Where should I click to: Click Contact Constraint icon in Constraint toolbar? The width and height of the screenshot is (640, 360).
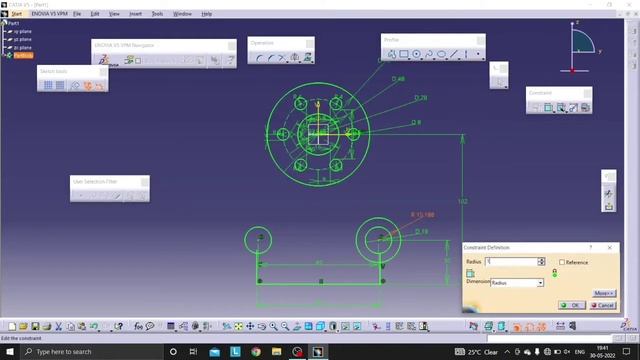[x=561, y=107]
